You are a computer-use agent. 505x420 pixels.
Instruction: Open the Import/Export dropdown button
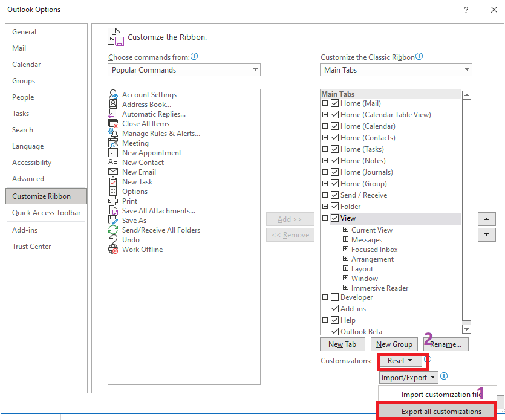click(409, 378)
